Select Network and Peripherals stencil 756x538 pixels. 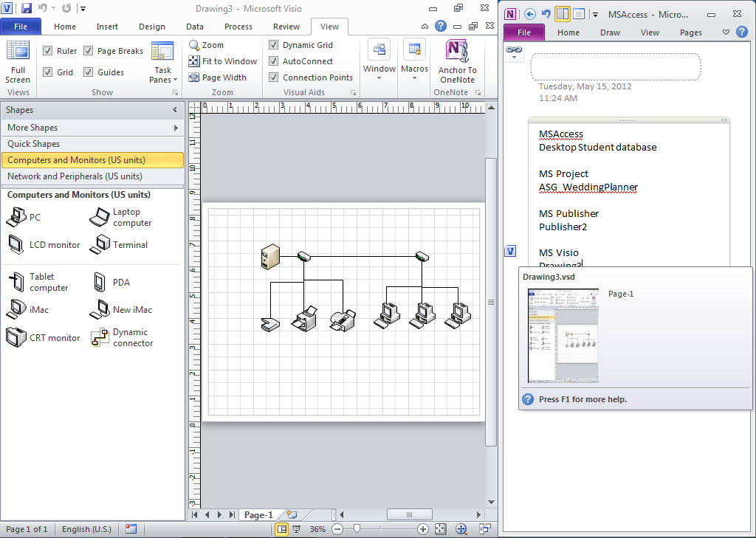92,176
